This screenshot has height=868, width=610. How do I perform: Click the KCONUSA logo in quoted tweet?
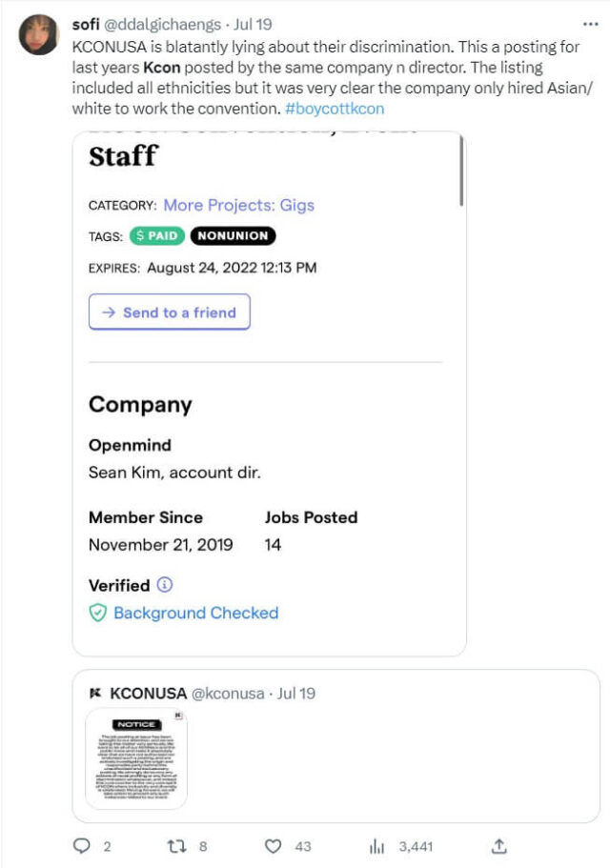(95, 693)
